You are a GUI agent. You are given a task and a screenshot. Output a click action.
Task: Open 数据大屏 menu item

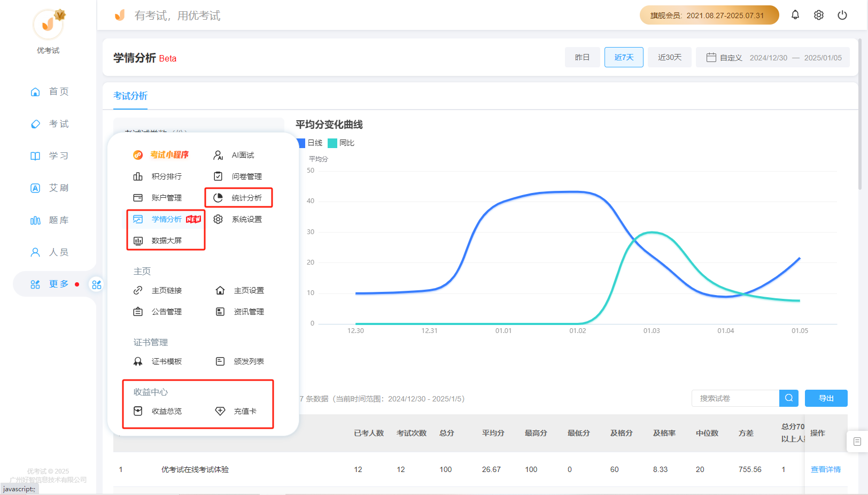click(x=157, y=241)
